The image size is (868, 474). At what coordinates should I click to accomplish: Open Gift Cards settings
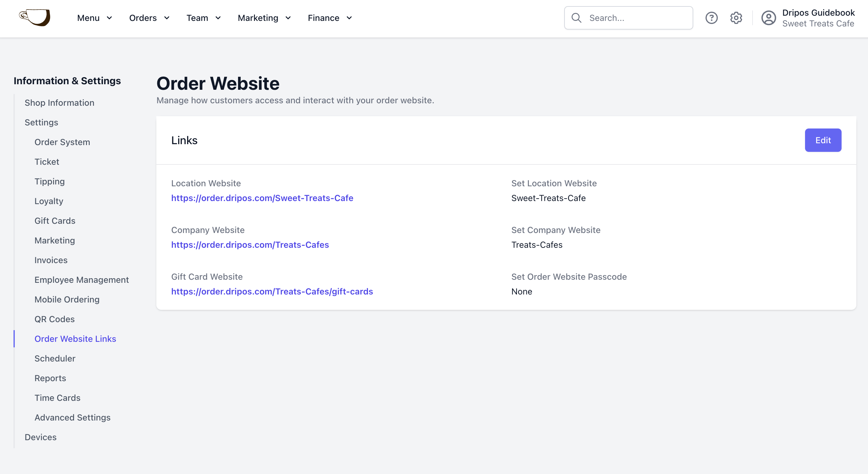point(55,221)
